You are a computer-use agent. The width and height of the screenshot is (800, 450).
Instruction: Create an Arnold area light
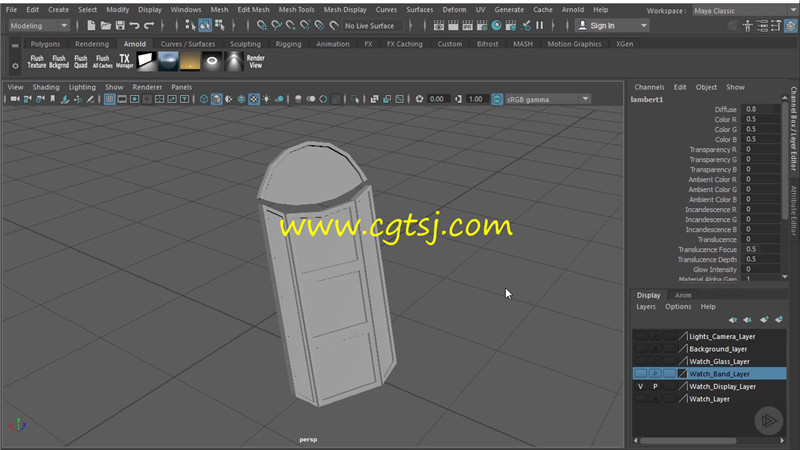click(146, 61)
